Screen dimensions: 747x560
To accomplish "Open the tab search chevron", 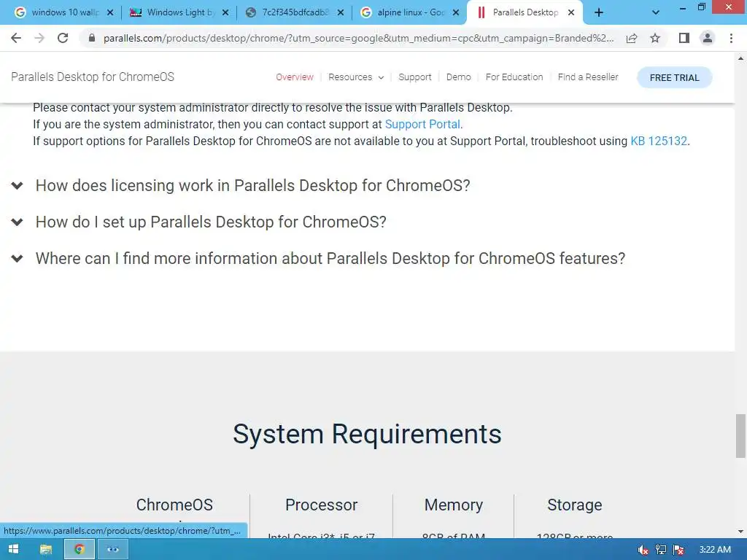I will click(x=656, y=12).
